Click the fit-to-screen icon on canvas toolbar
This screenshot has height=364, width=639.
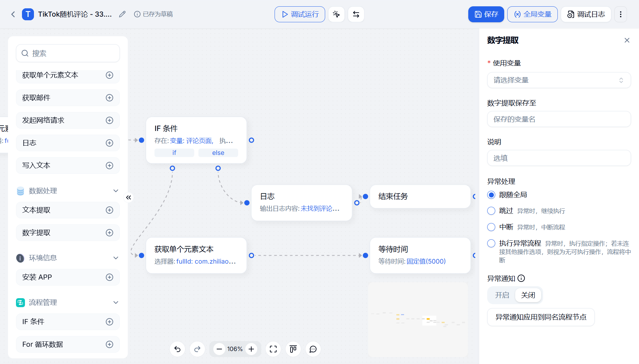coord(273,349)
